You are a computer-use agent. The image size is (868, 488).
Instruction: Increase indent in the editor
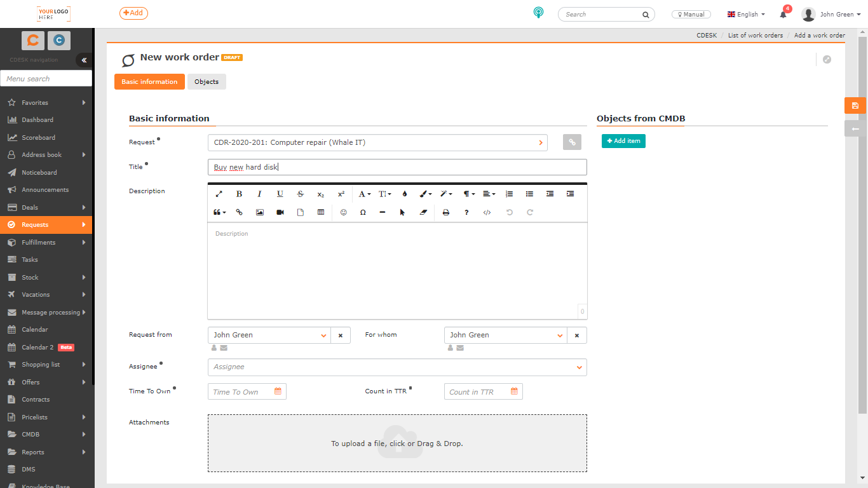(x=570, y=194)
